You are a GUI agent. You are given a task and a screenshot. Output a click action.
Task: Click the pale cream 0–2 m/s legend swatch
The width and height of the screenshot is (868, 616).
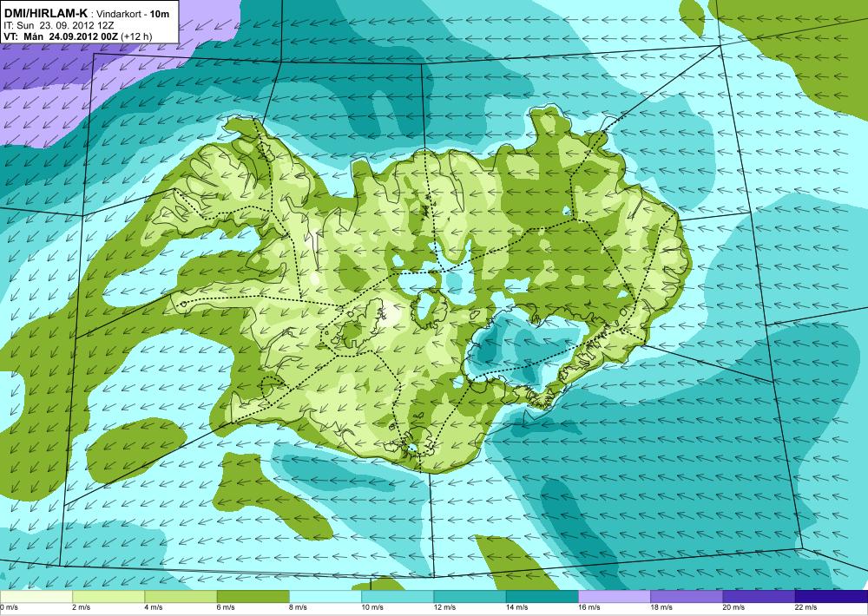pos(36,597)
